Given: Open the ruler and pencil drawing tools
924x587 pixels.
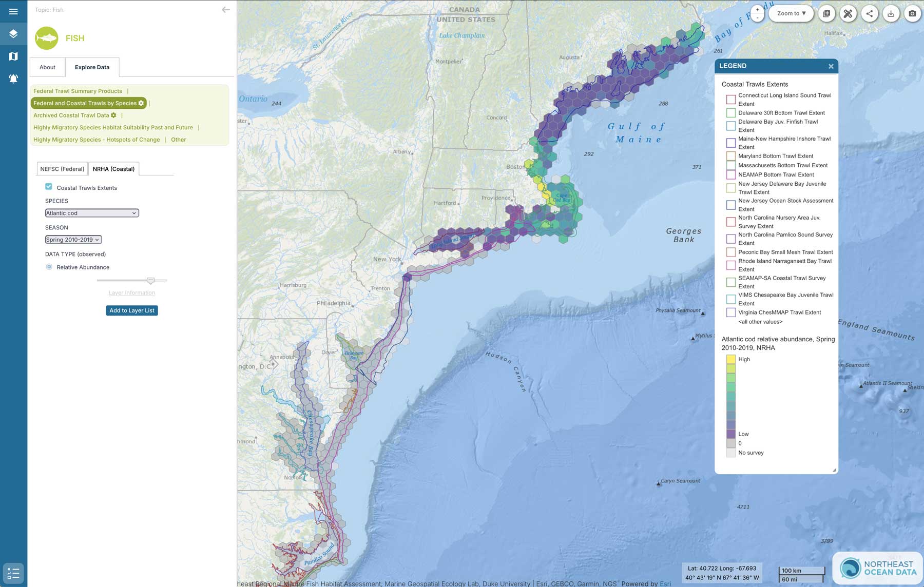Looking at the screenshot, I should [x=848, y=14].
